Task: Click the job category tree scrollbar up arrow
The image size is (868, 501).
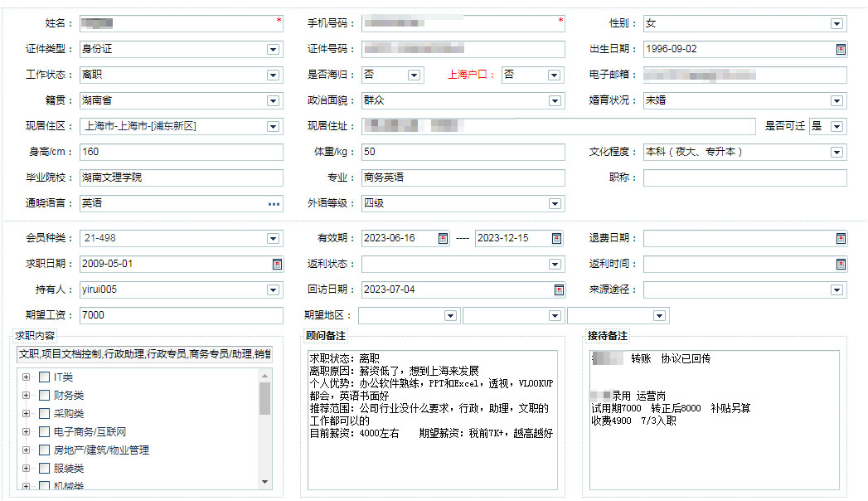Action: [x=264, y=375]
